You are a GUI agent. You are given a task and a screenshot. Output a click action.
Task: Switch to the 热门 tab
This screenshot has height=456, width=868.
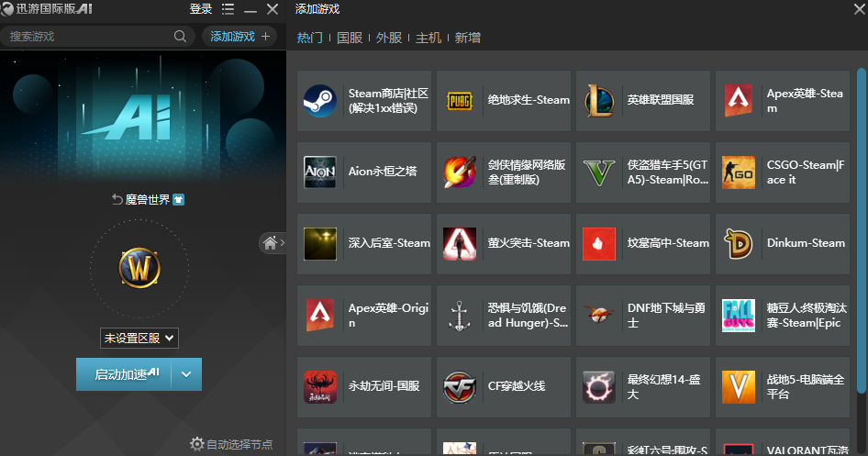point(310,38)
